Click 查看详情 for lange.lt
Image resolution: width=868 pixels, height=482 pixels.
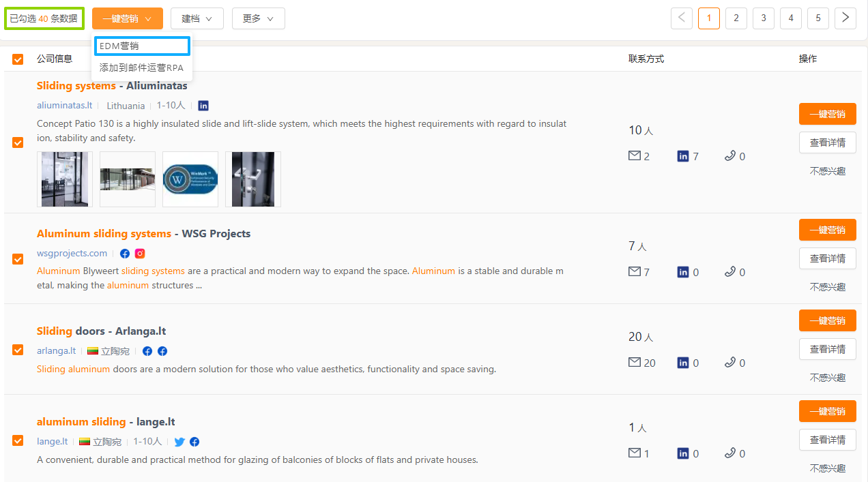click(828, 440)
